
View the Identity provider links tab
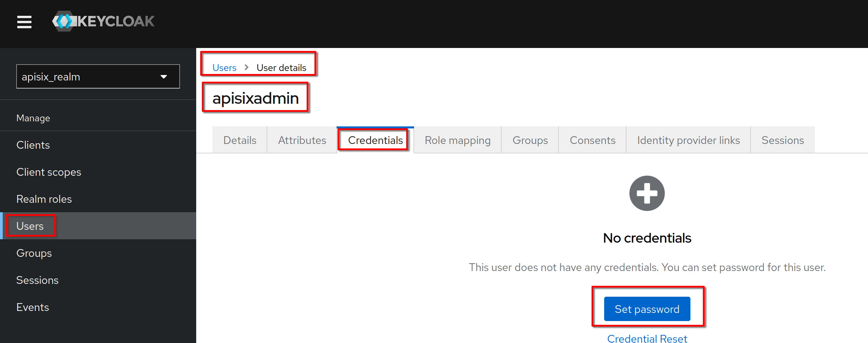pyautogui.click(x=688, y=140)
